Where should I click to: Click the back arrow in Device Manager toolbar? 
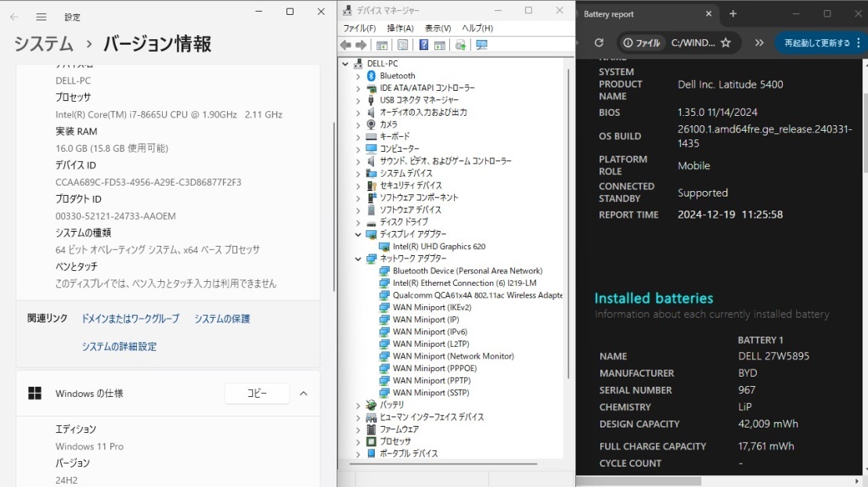345,45
